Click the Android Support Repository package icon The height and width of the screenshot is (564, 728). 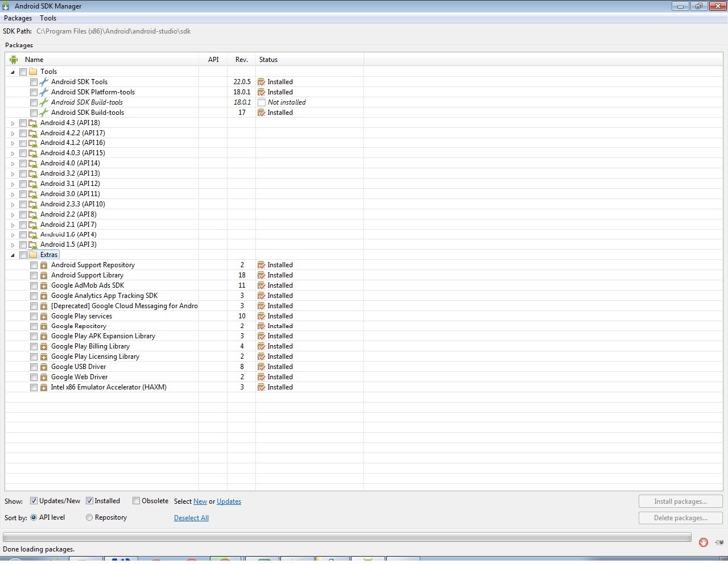pos(44,266)
